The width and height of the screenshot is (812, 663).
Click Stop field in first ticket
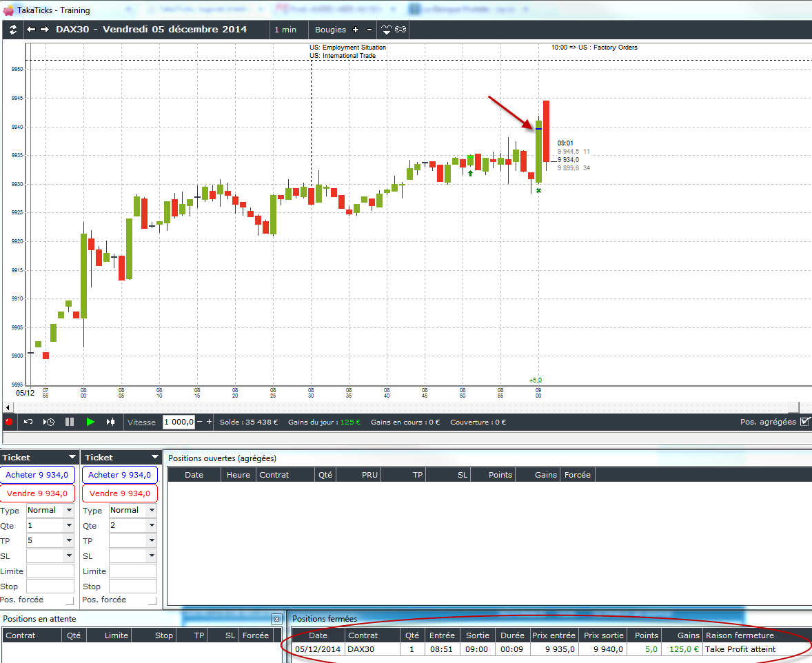coord(50,586)
